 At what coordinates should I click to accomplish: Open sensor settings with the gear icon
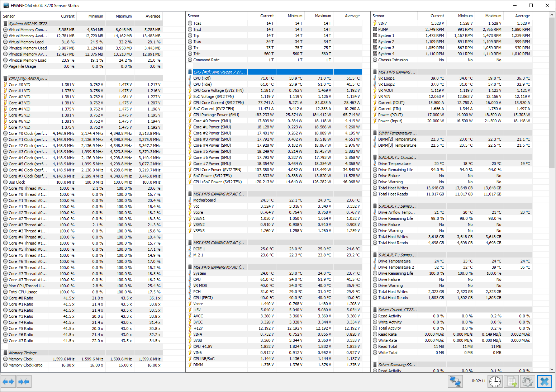[527, 382]
